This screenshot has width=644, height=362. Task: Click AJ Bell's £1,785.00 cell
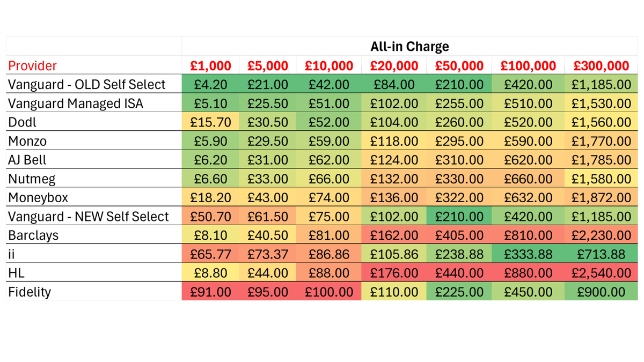[x=601, y=160]
